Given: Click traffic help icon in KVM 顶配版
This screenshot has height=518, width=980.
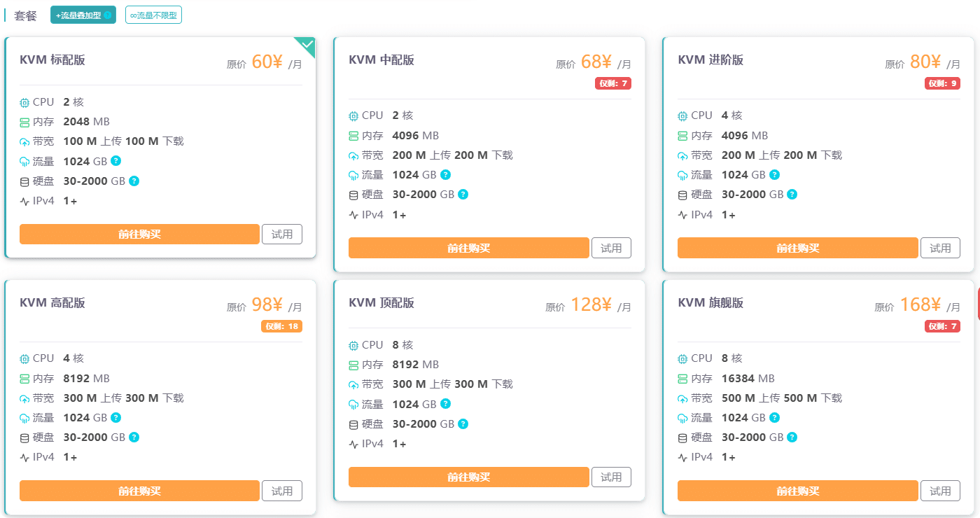Looking at the screenshot, I should 445,404.
